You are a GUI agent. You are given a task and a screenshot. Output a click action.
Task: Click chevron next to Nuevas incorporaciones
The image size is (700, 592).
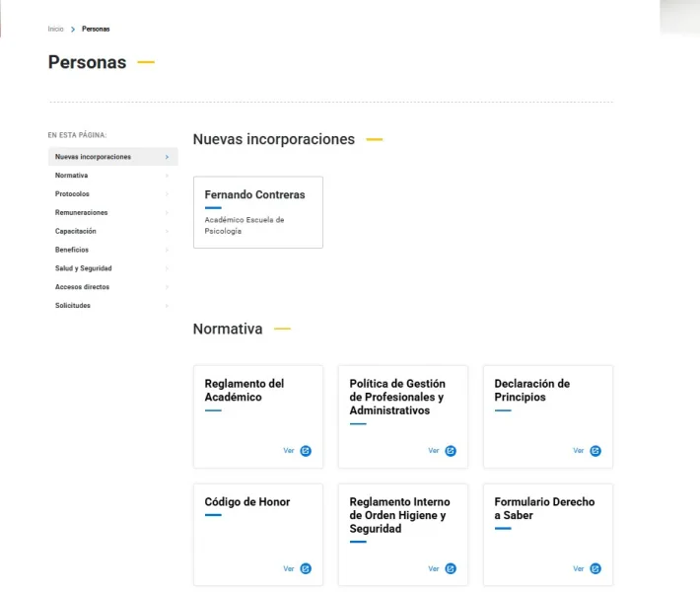coord(167,157)
